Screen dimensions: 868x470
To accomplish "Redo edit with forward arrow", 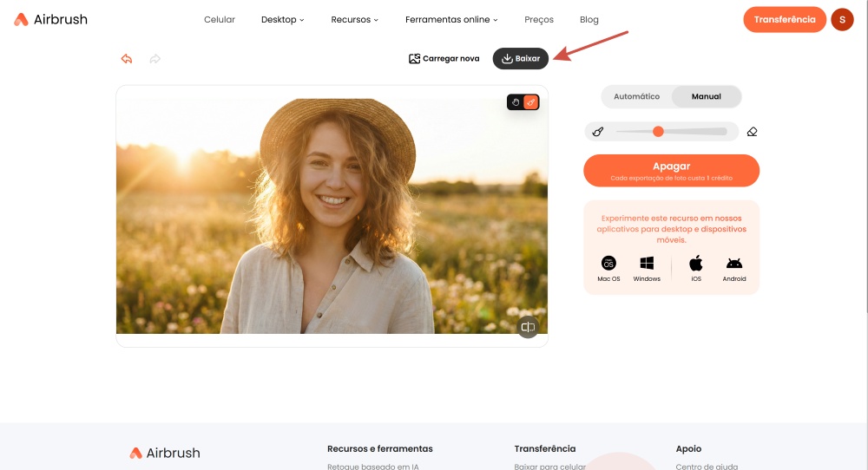I will click(155, 59).
